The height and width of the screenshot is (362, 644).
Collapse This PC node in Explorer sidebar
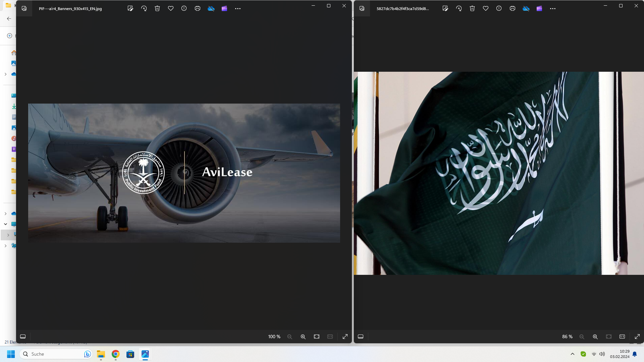tap(5, 224)
